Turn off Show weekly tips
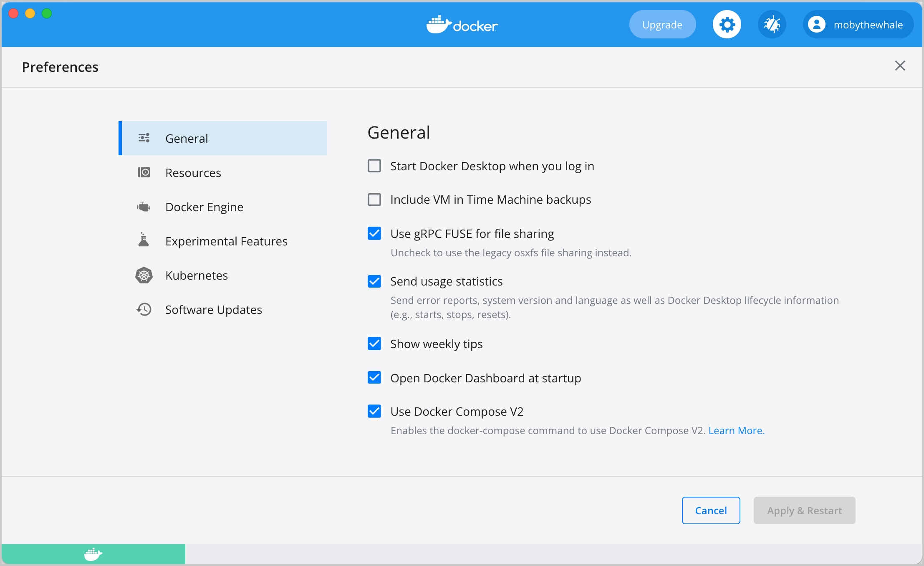This screenshot has height=566, width=924. pyautogui.click(x=374, y=344)
